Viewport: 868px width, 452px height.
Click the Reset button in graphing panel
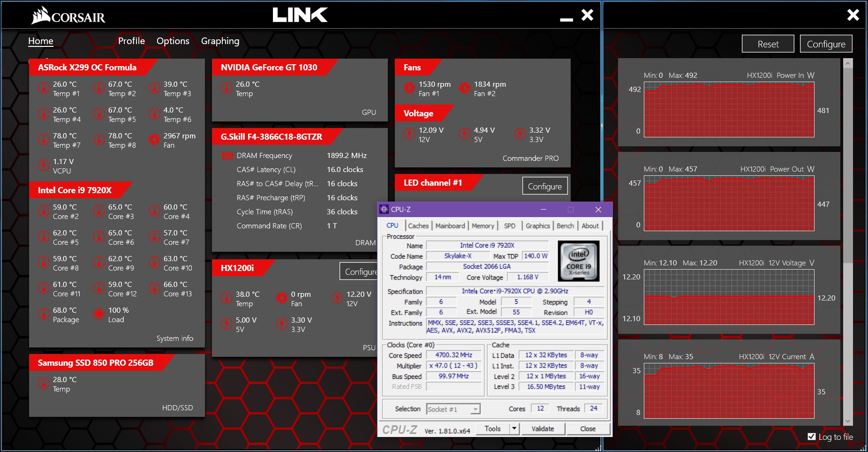click(768, 44)
